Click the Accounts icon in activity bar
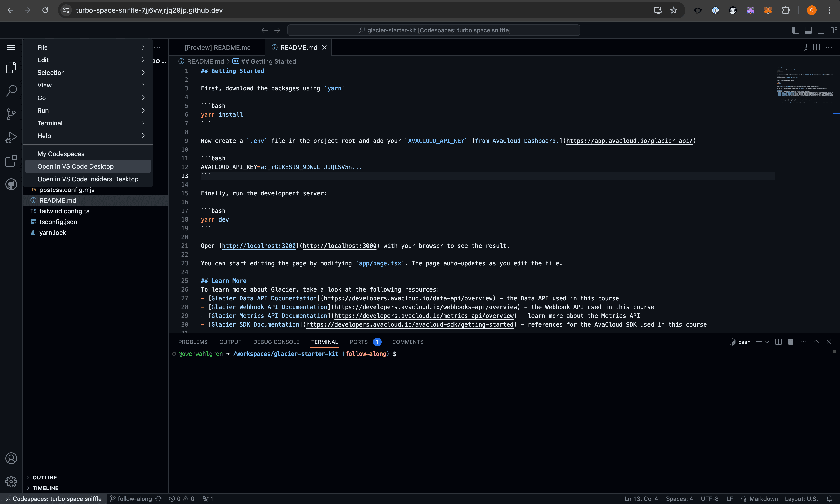 [x=11, y=458]
